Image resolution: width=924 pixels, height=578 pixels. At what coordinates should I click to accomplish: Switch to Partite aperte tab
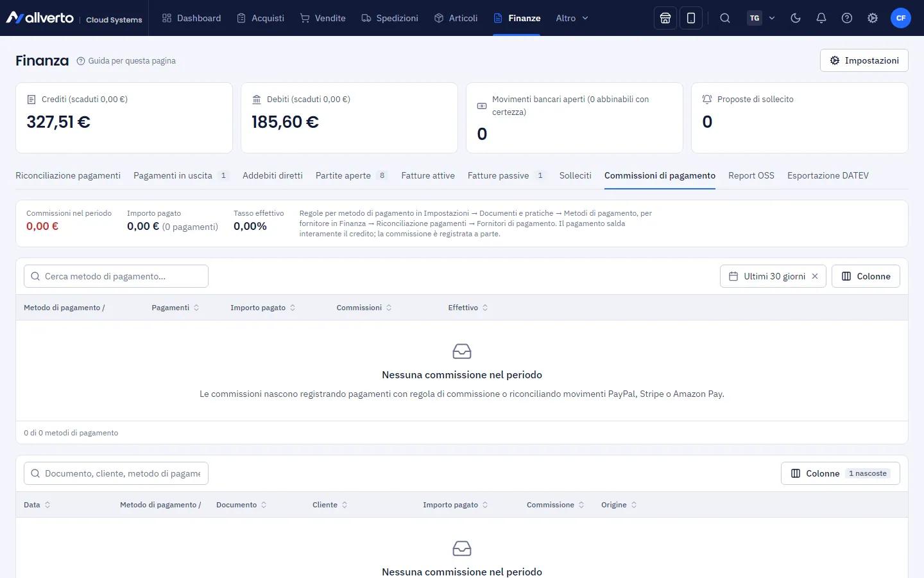pos(352,175)
